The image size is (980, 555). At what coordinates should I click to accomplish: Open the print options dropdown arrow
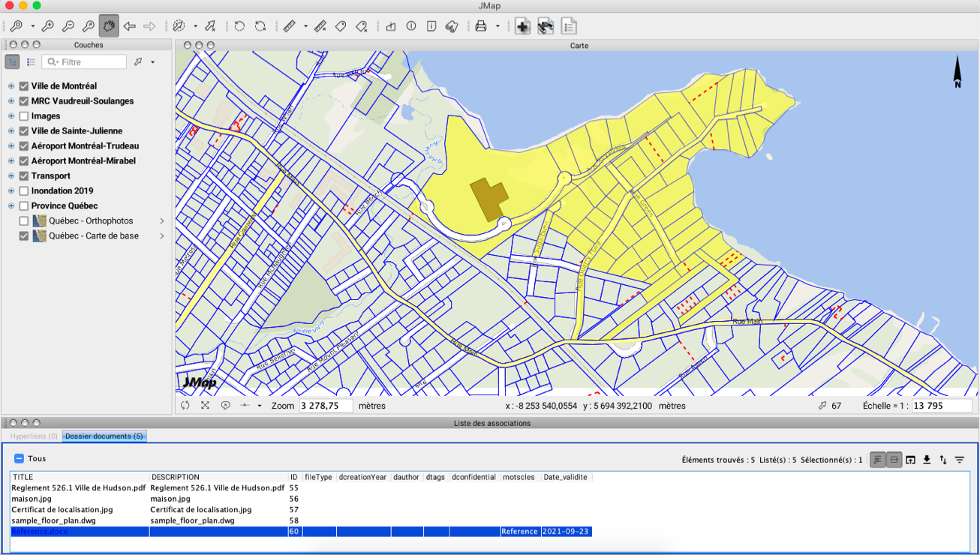[498, 26]
